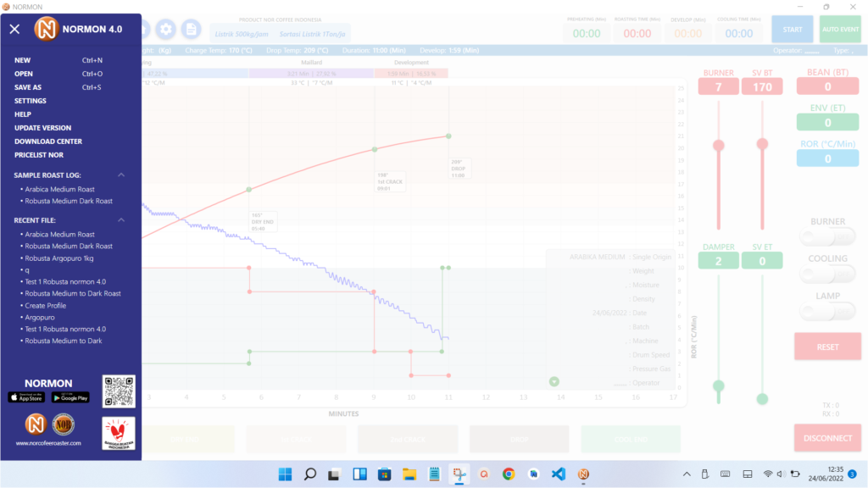Open the App Store download badge
The width and height of the screenshot is (868, 488).
coord(26,397)
